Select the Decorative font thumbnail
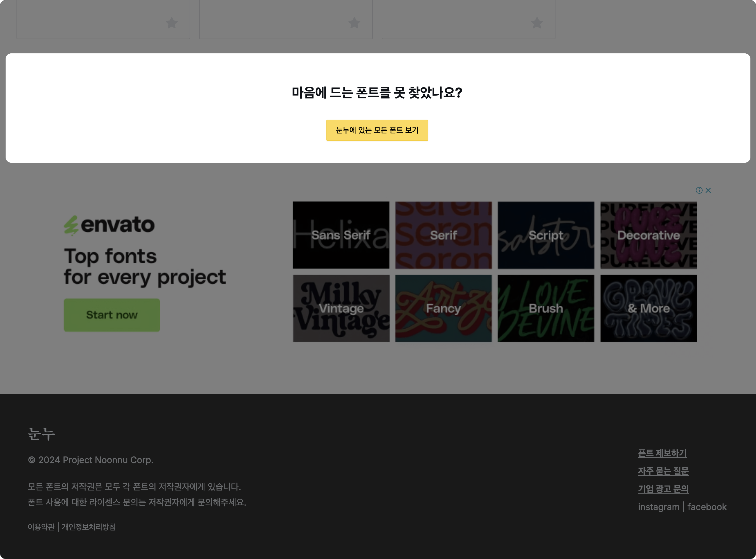 tap(649, 235)
